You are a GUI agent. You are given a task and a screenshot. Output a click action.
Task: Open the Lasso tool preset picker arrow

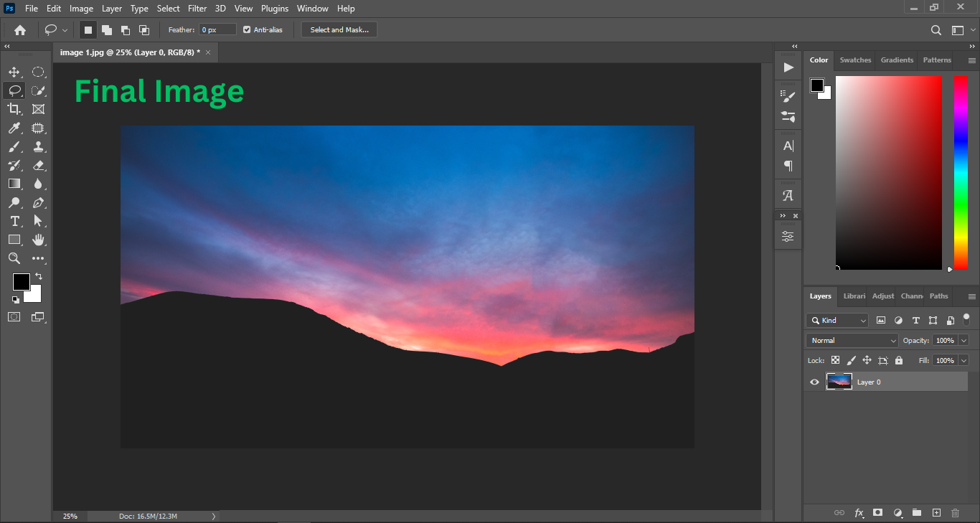tap(65, 30)
